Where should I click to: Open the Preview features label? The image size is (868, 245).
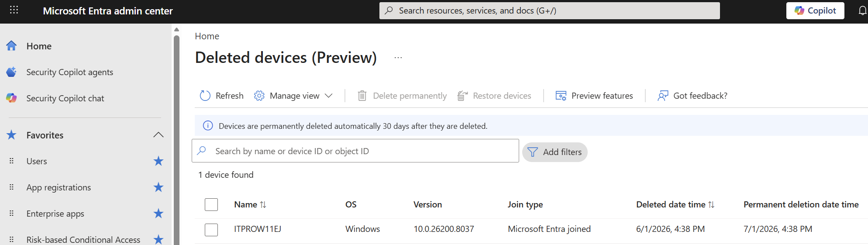(602, 96)
